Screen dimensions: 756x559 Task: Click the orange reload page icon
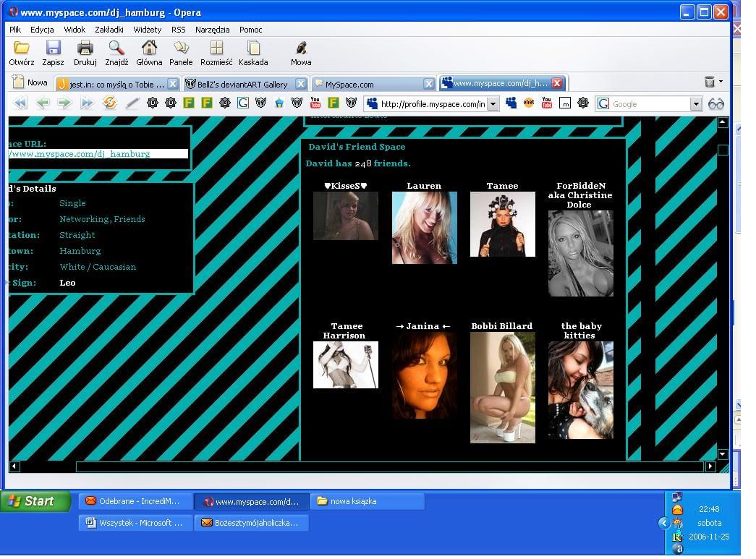click(x=110, y=103)
